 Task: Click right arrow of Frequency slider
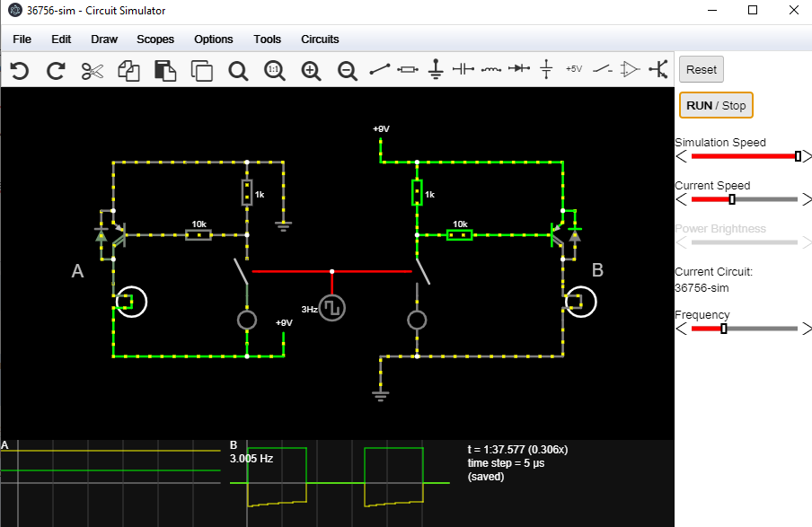click(x=806, y=329)
